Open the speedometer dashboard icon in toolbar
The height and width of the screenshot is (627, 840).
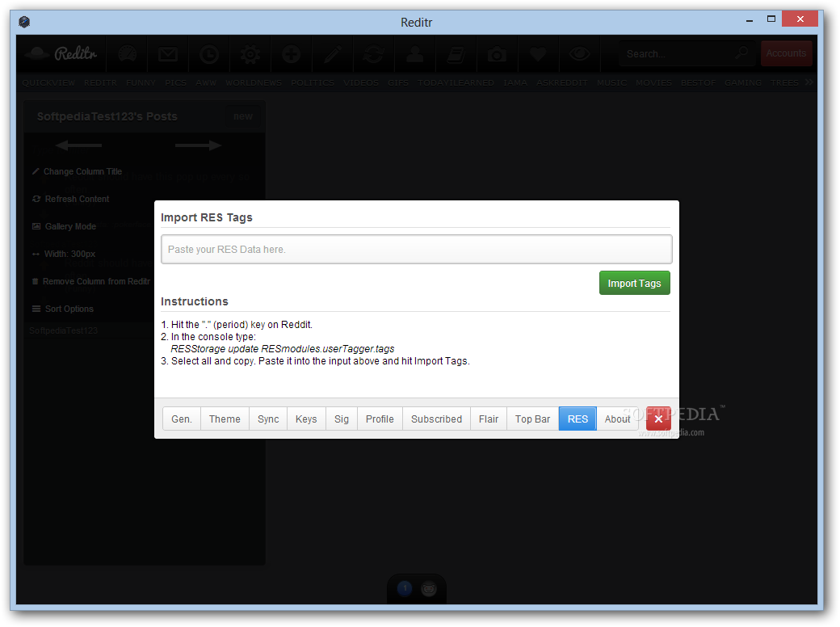(x=127, y=54)
